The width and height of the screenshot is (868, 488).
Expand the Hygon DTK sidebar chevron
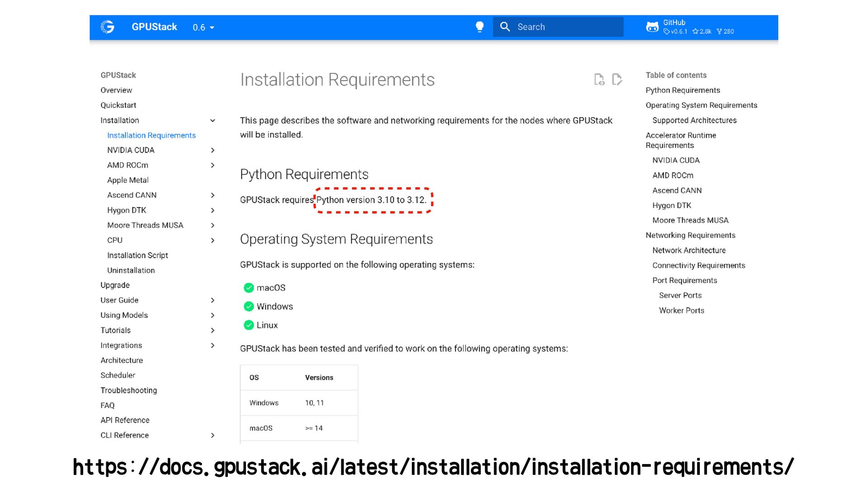[212, 211]
